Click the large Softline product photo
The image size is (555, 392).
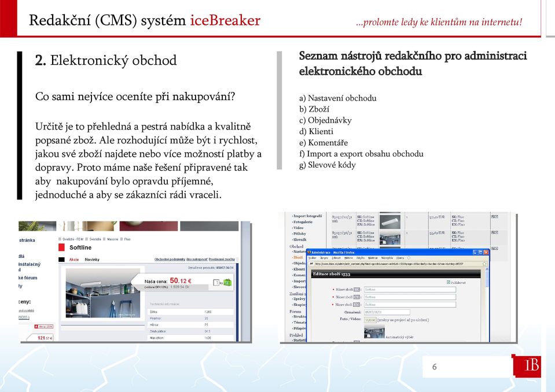103,293
